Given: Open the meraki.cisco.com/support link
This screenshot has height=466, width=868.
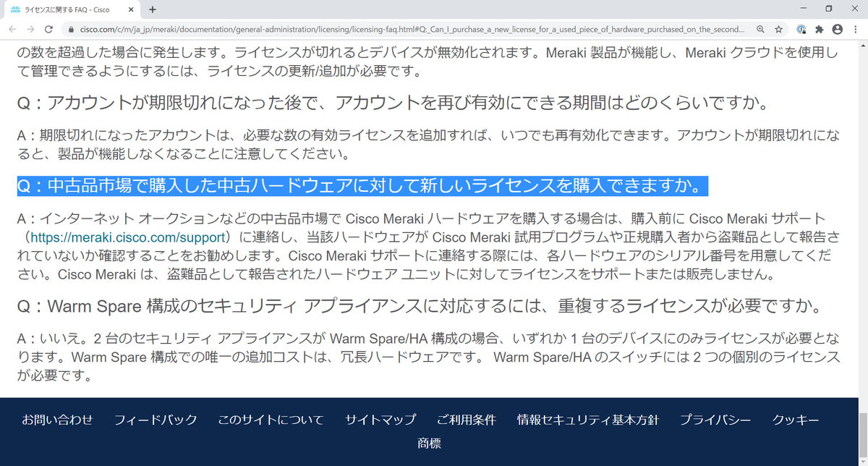Looking at the screenshot, I should click(x=129, y=237).
